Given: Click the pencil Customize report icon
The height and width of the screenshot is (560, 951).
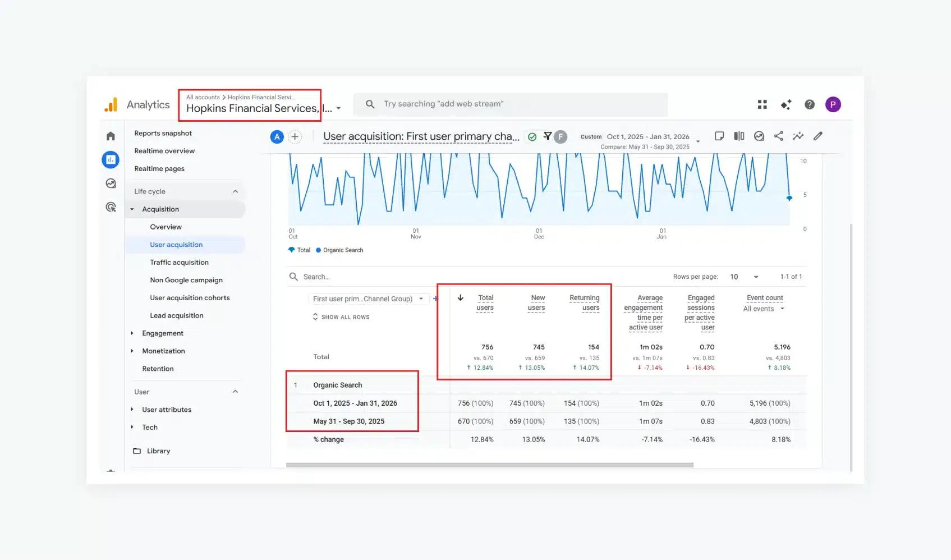Looking at the screenshot, I should [818, 136].
